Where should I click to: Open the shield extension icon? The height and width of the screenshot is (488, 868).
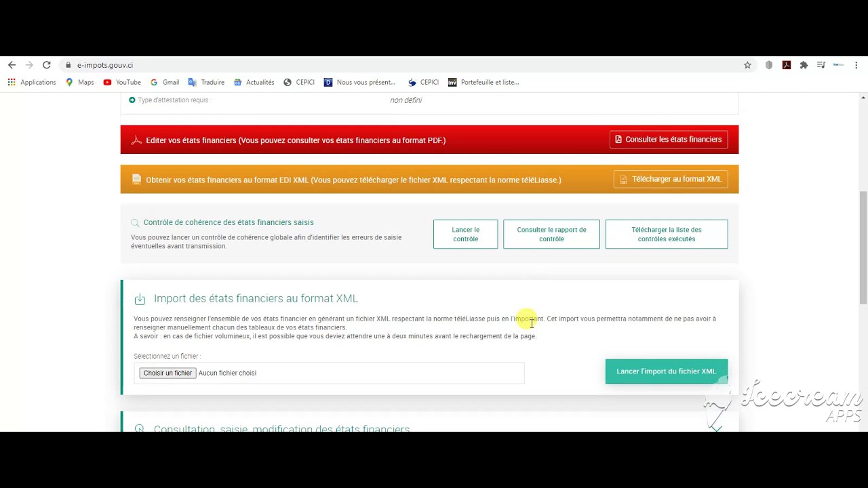pos(769,65)
